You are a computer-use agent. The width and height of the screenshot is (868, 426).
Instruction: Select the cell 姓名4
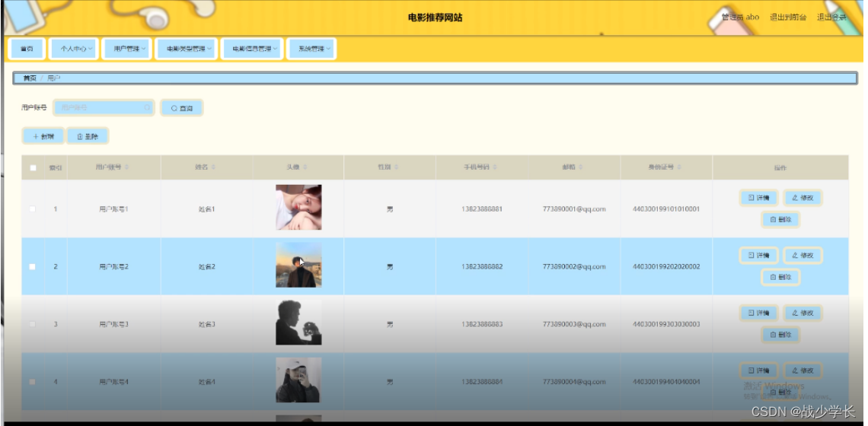pyautogui.click(x=206, y=382)
